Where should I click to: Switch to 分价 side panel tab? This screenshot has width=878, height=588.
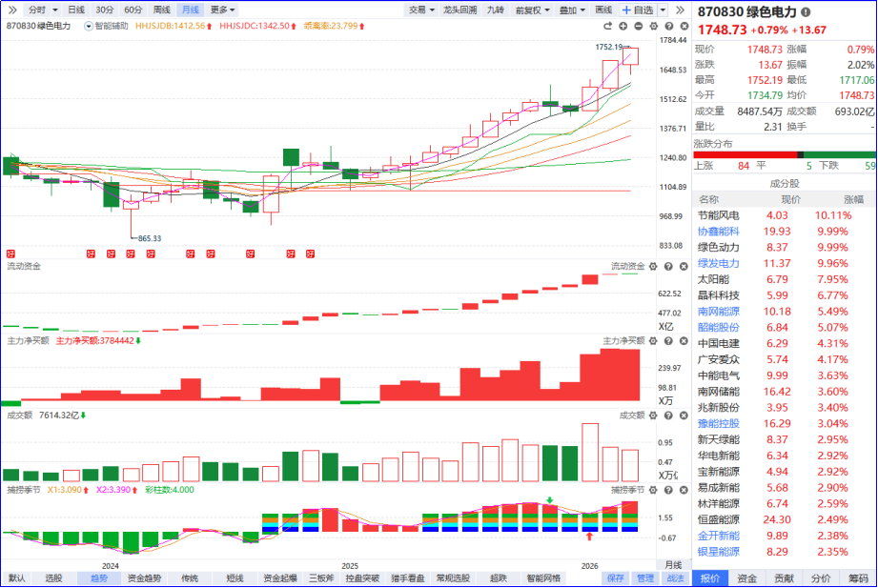click(x=822, y=578)
